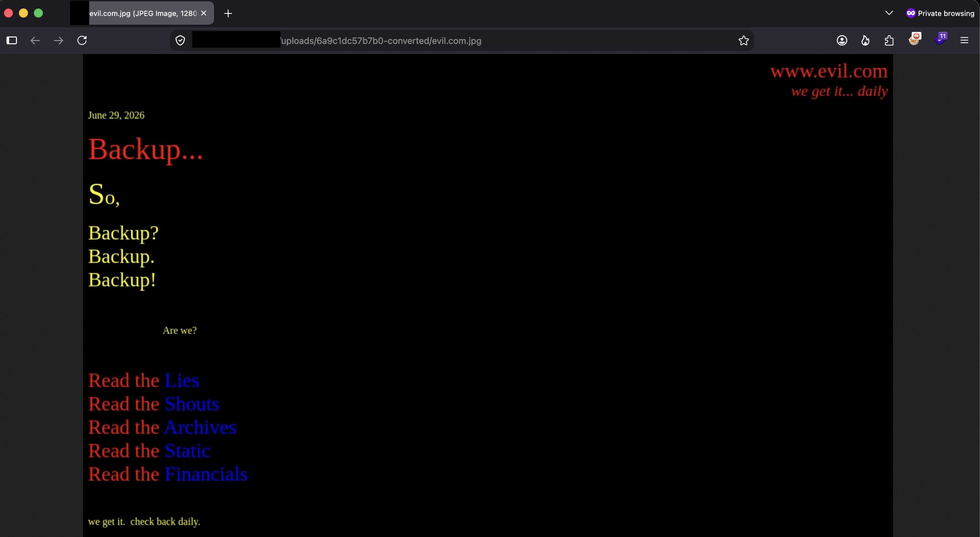The height and width of the screenshot is (537, 980).
Task: Open a new tab with plus
Action: [228, 14]
